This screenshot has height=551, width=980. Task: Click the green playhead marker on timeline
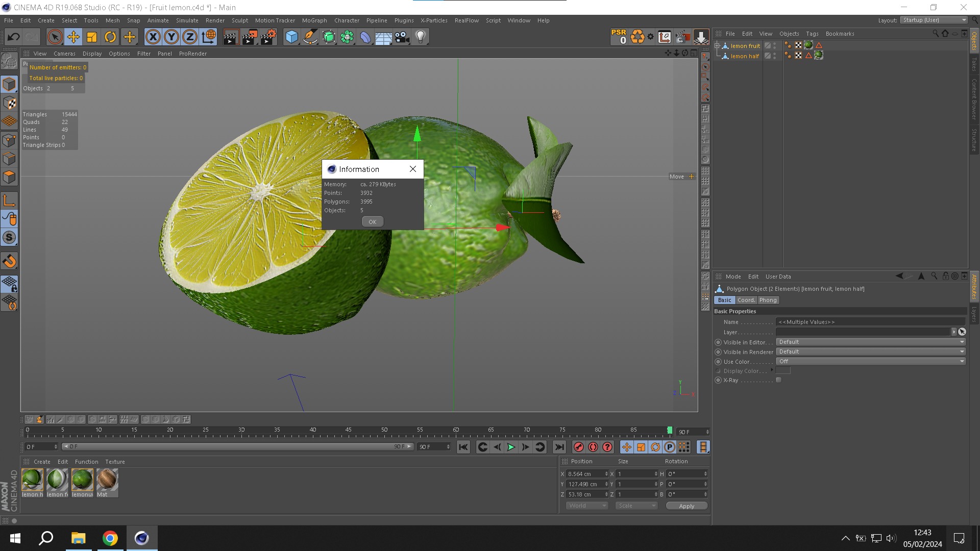[x=670, y=431]
